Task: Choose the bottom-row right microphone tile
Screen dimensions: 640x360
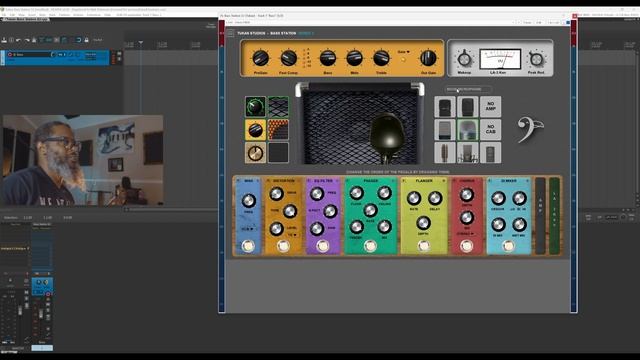Action: (x=491, y=153)
